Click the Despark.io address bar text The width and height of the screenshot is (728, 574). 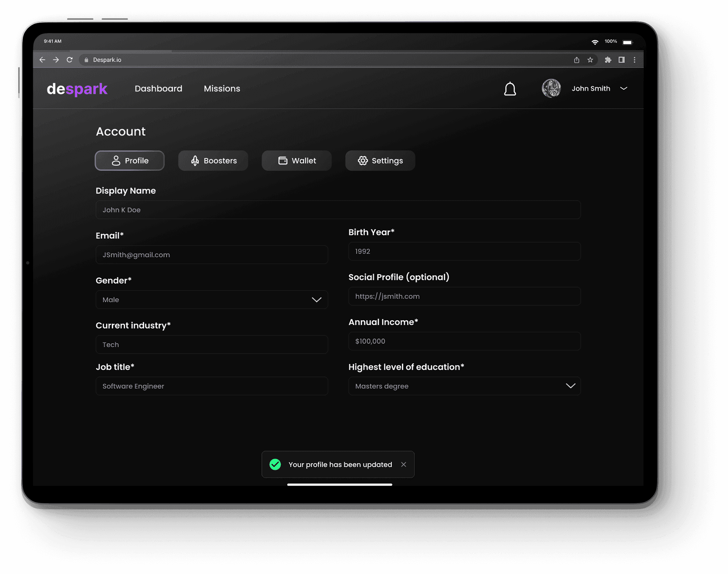coord(107,60)
